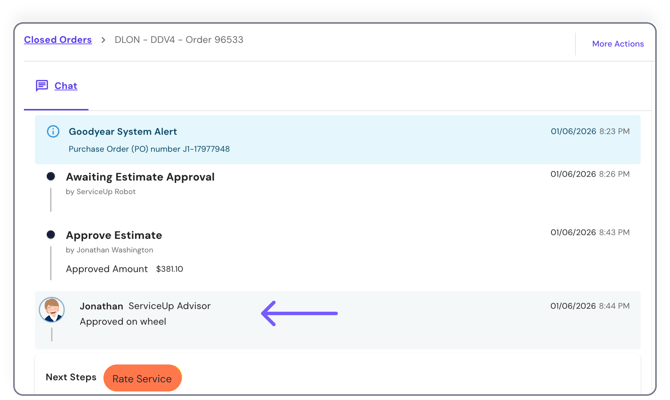Viewport: 670px width, 400px height.
Task: Click the "Approved on wheel" message
Action: [x=123, y=321]
